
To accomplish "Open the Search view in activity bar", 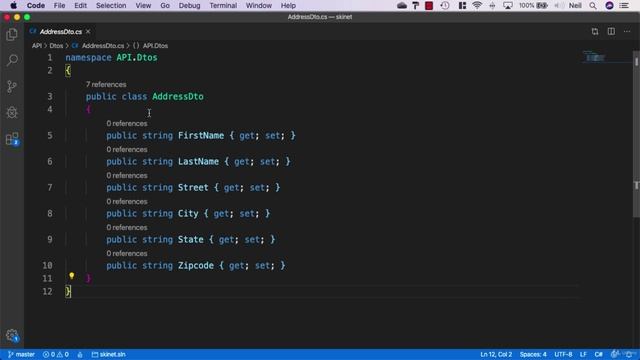I will point(12,60).
